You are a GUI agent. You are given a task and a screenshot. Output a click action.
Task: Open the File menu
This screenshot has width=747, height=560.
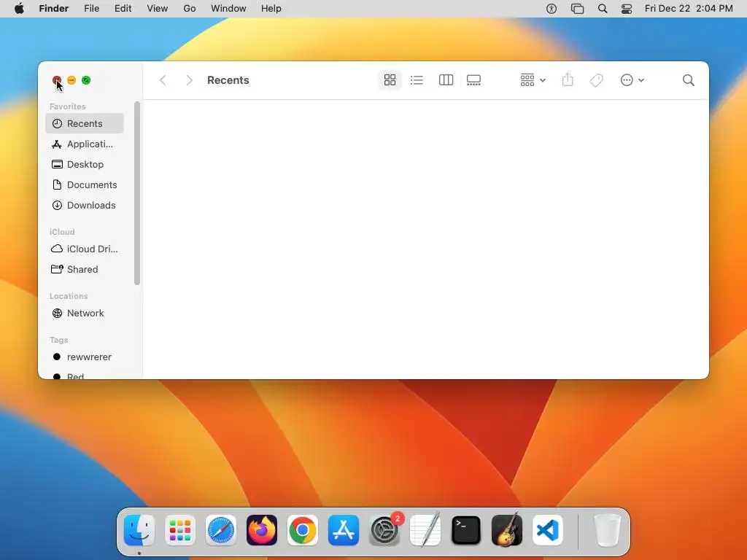[x=91, y=9]
